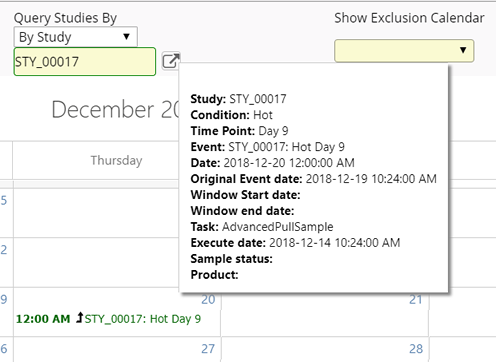This screenshot has height=362, width=496.
Task: Click the Show Exclusion Calendar label
Action: point(409,18)
